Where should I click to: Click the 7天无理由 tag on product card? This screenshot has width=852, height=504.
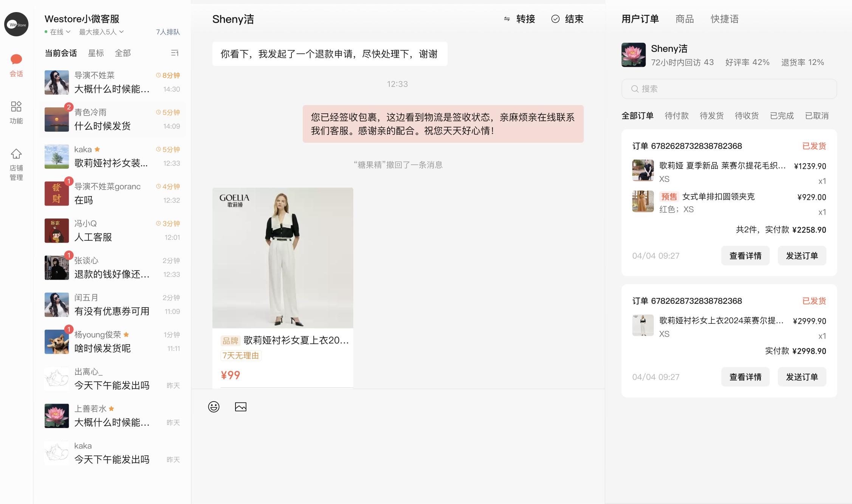241,356
